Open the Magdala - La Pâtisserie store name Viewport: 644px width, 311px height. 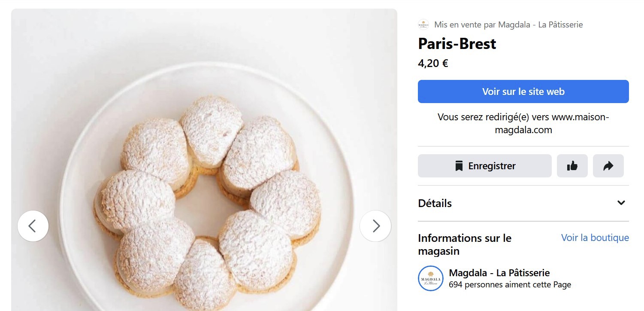[x=499, y=273]
